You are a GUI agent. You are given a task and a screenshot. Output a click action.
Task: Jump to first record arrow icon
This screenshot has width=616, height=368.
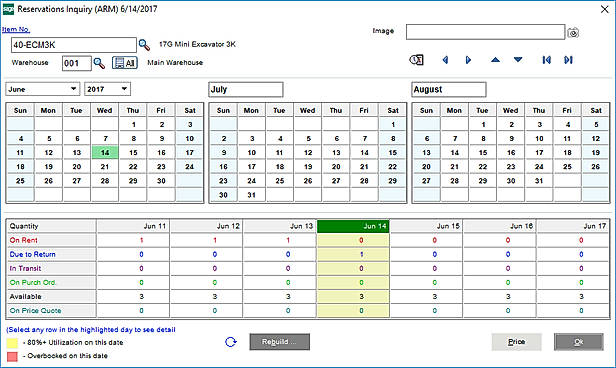tap(546, 60)
